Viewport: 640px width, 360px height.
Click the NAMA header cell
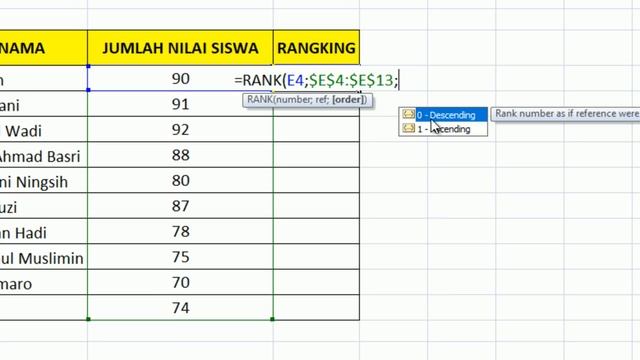(x=43, y=48)
